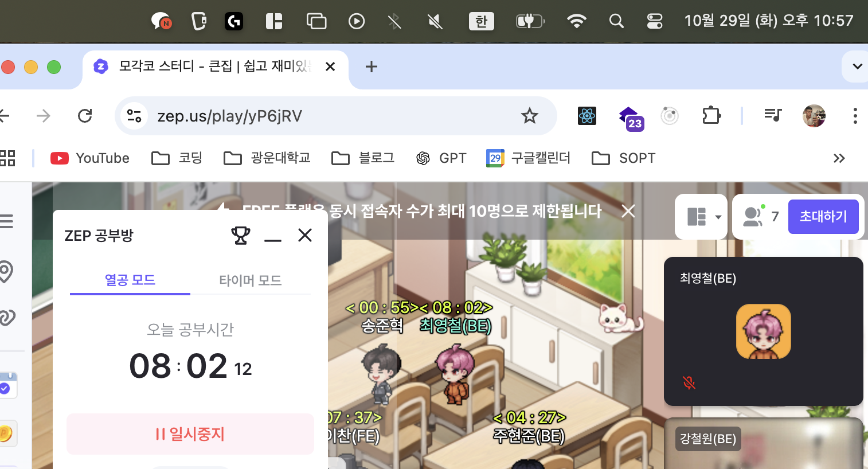Click the link icon in the sidebar
This screenshot has height=469, width=868.
(x=7, y=317)
